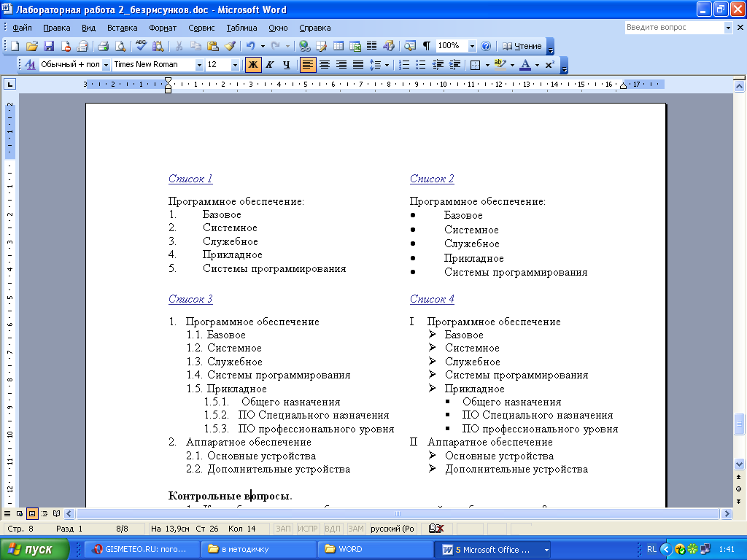The width and height of the screenshot is (747, 560).
Task: Insert a hyperlink with the globe icon
Action: pos(305,46)
